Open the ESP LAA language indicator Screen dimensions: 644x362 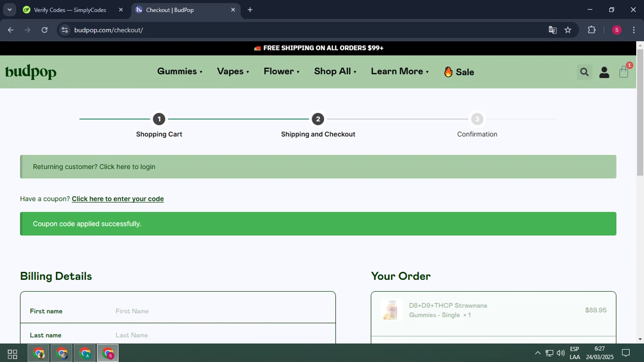pos(575,353)
